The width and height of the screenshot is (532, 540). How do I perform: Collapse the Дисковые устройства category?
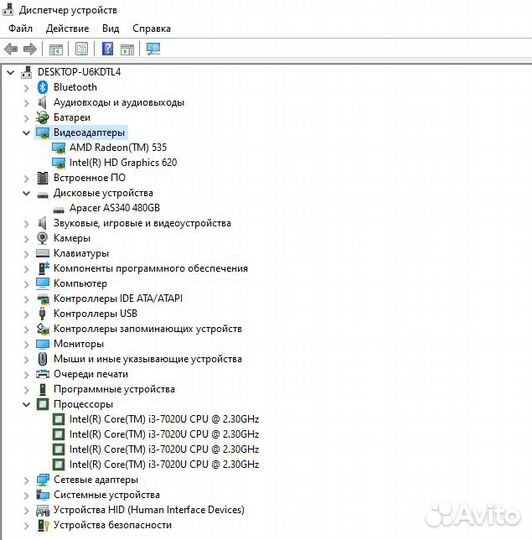tap(27, 193)
